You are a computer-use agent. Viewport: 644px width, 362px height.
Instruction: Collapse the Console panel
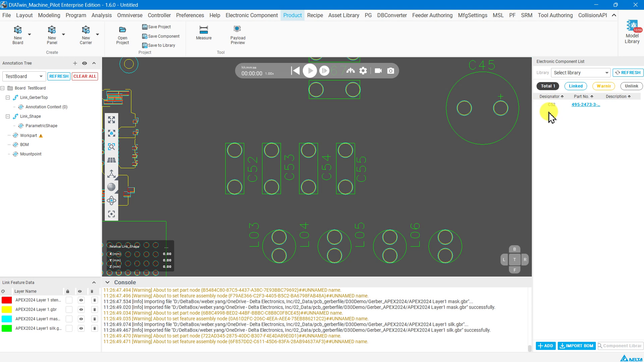(107, 283)
